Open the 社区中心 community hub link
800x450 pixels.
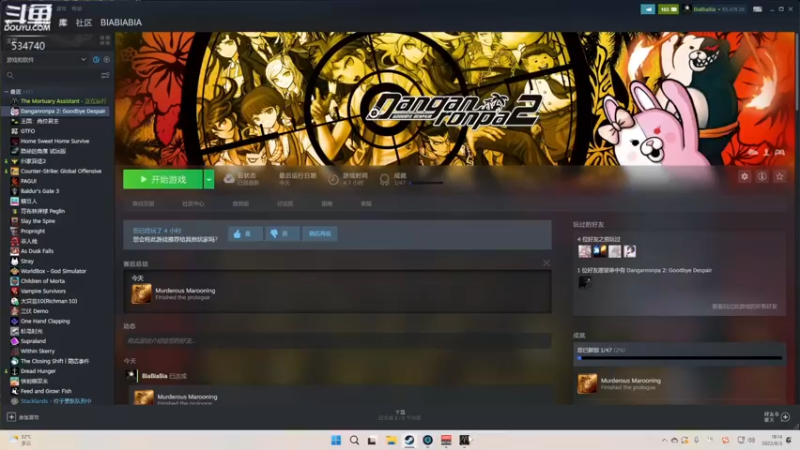tap(193, 204)
